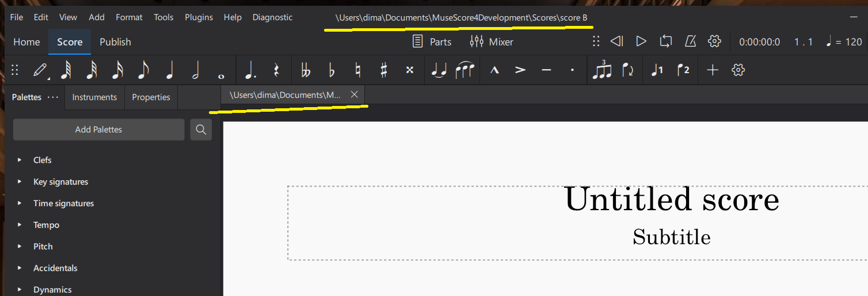Open note input toolbar settings gear

pos(738,70)
